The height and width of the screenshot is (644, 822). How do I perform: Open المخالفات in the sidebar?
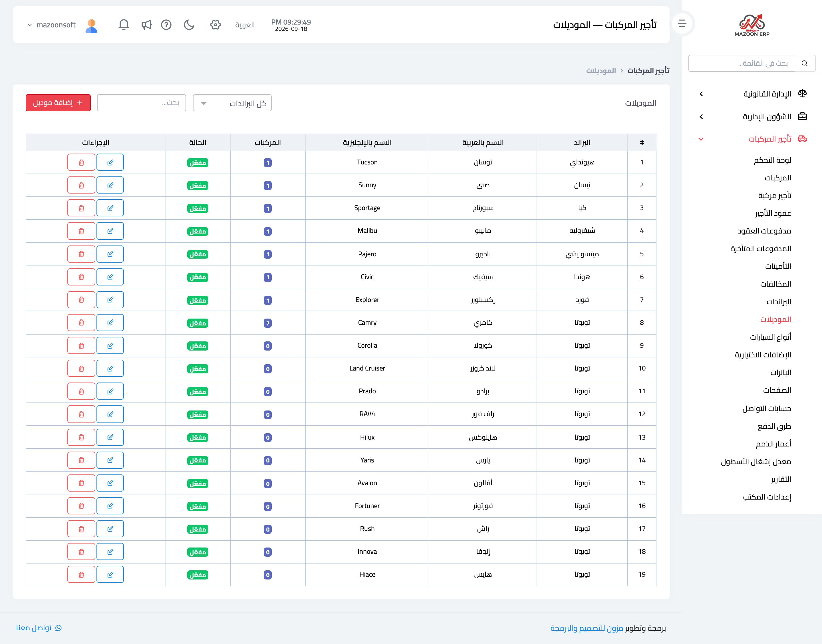pos(775,284)
